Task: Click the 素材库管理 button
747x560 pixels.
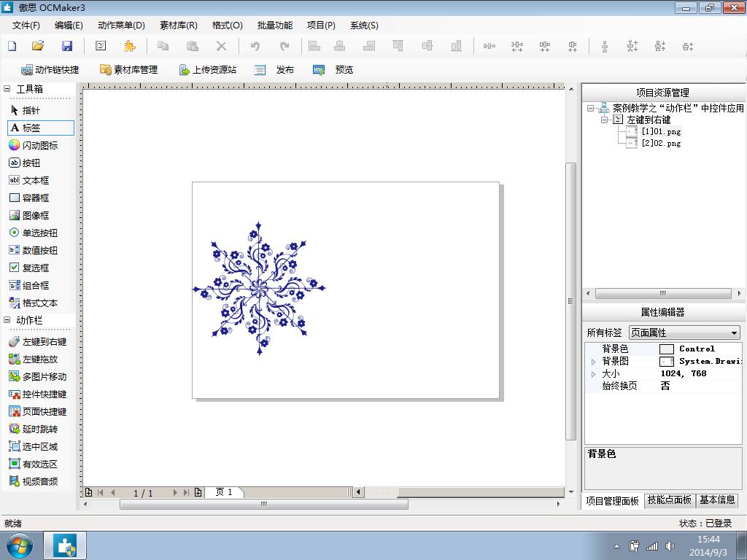Action: click(x=128, y=70)
